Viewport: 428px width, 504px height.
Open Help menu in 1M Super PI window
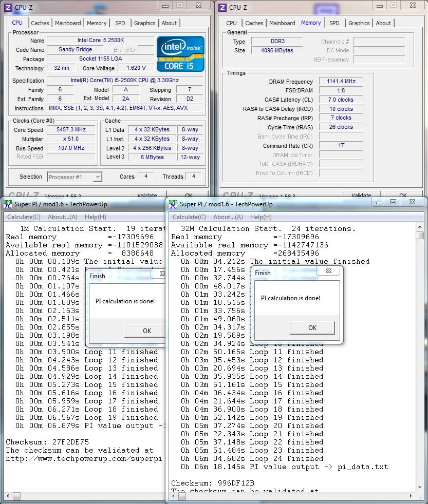click(x=96, y=217)
